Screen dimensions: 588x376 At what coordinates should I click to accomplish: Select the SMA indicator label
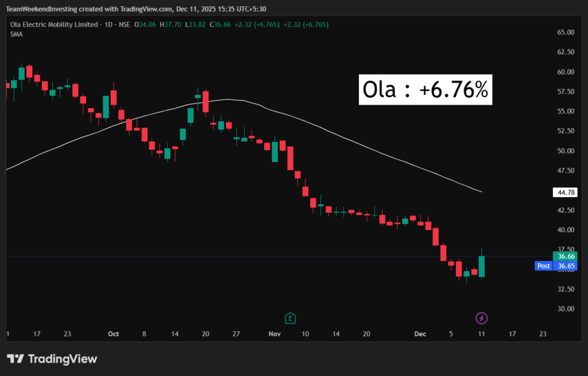click(x=16, y=34)
